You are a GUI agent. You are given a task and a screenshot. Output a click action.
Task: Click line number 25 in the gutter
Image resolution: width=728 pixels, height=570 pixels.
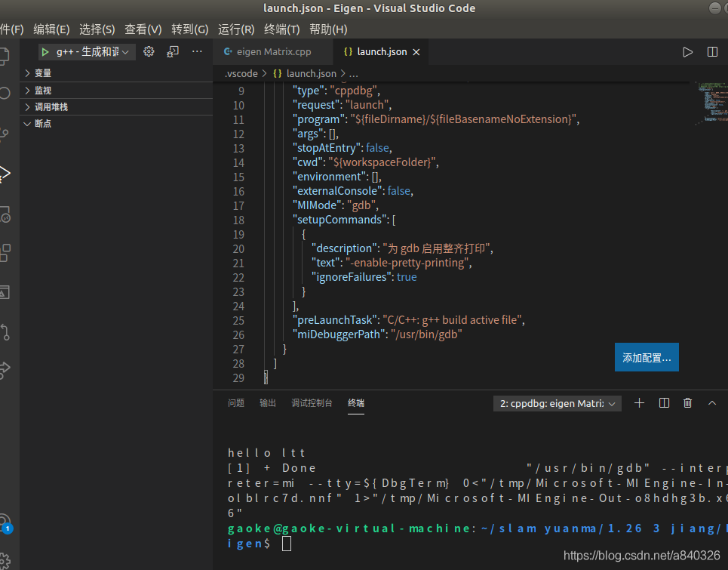tap(238, 321)
